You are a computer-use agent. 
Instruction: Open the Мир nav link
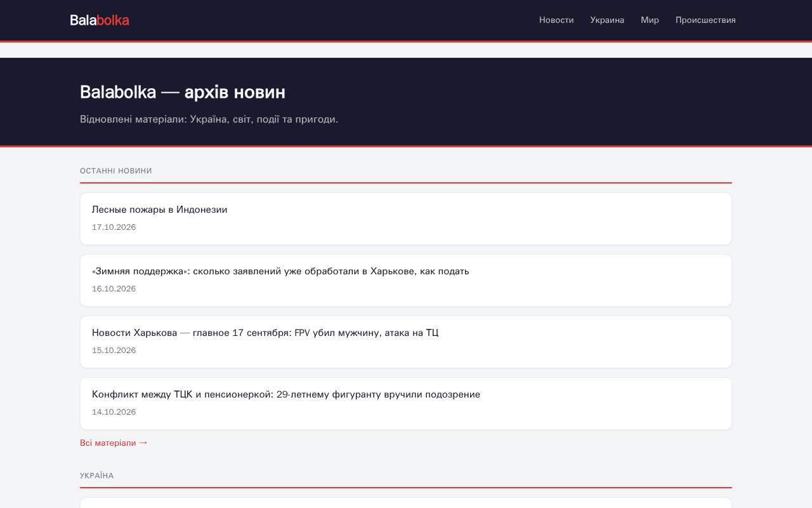[x=650, y=20]
